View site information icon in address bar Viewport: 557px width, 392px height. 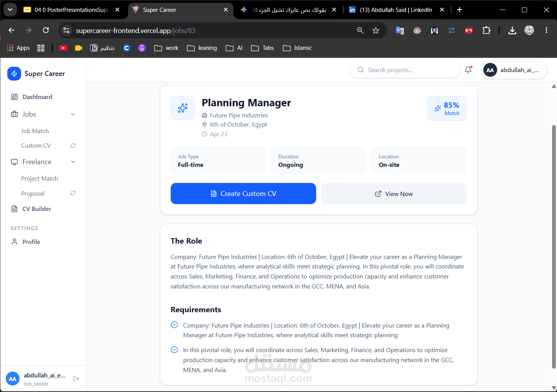tap(66, 30)
